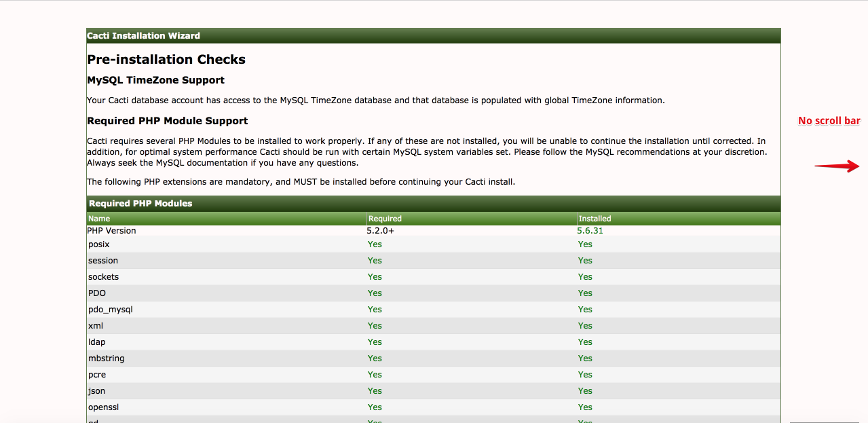Click the required version value 5.2.0+

coord(380,231)
